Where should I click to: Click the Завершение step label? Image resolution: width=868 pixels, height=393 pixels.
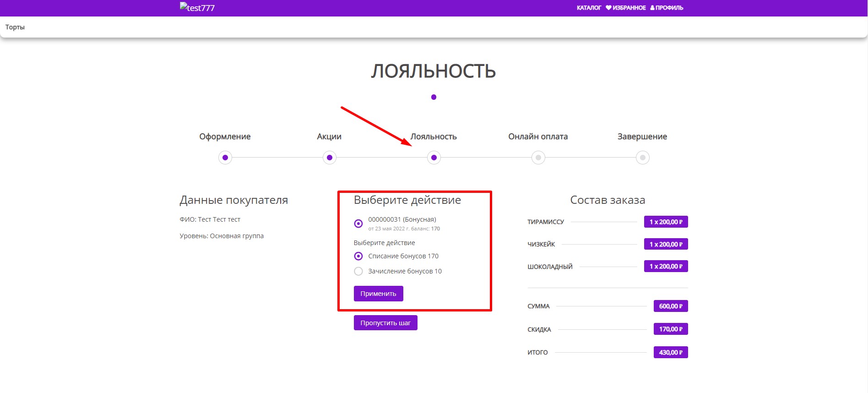(x=642, y=136)
